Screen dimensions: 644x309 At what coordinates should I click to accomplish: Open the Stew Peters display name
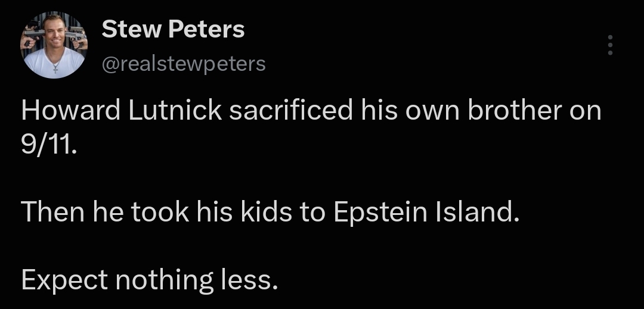173,30
